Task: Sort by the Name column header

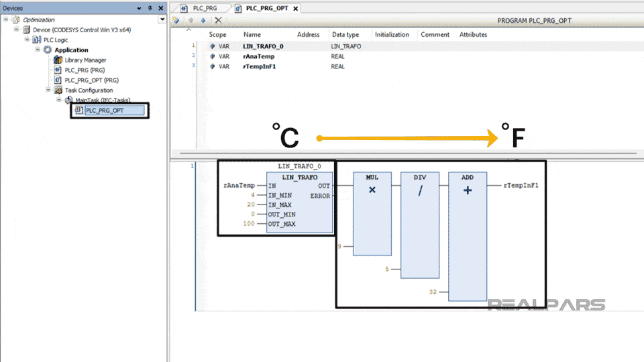Action: click(x=252, y=34)
